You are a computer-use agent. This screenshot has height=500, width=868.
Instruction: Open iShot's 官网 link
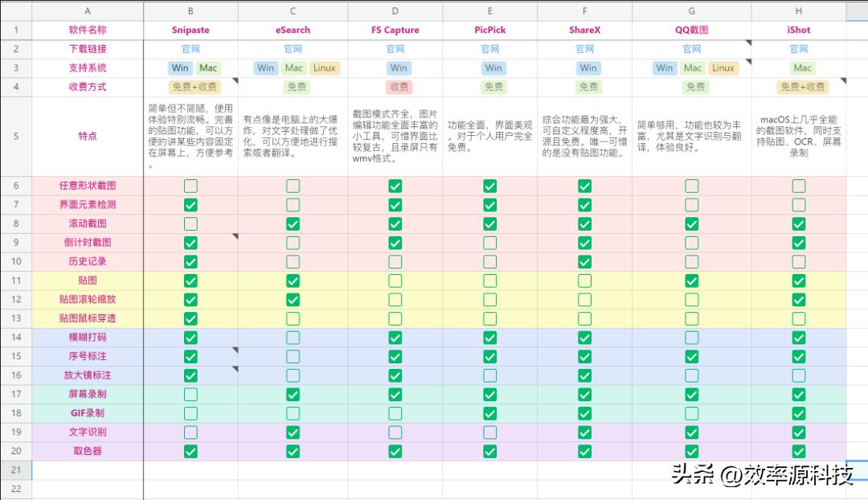point(798,48)
